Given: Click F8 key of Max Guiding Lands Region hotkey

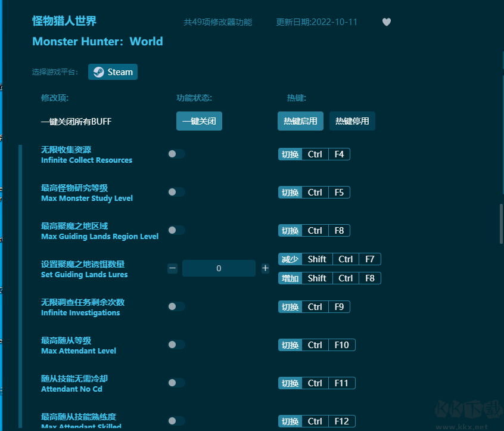Looking at the screenshot, I should 339,230.
